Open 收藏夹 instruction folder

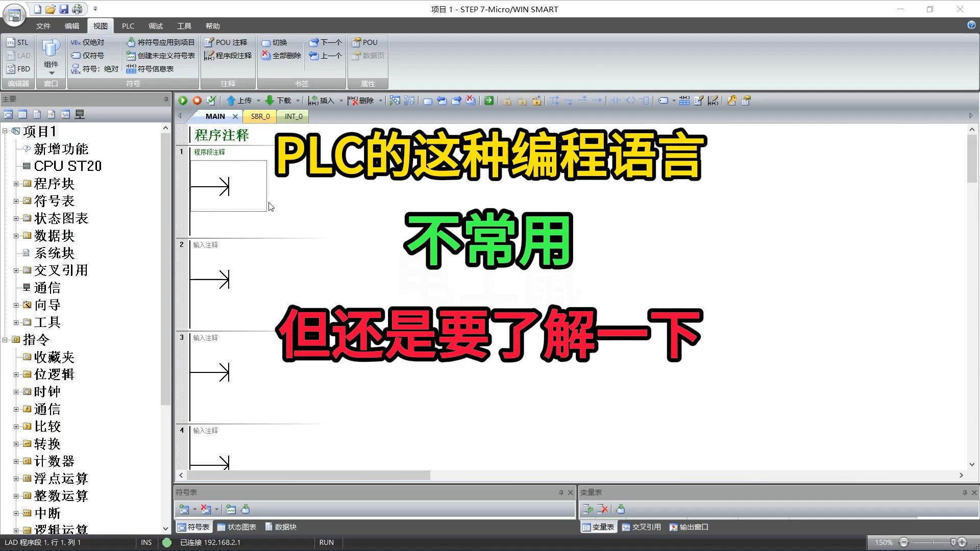coord(49,357)
